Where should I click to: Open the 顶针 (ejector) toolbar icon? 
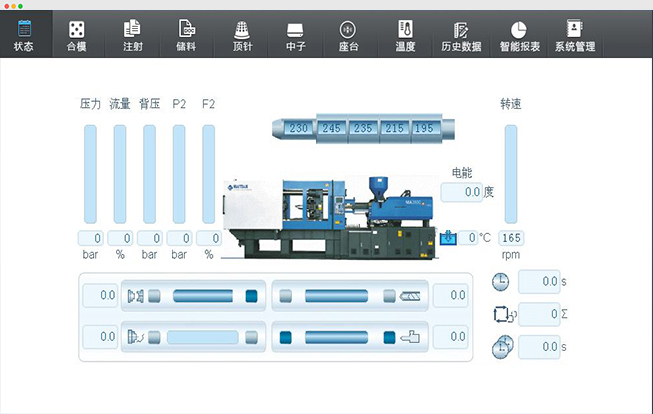(241, 35)
